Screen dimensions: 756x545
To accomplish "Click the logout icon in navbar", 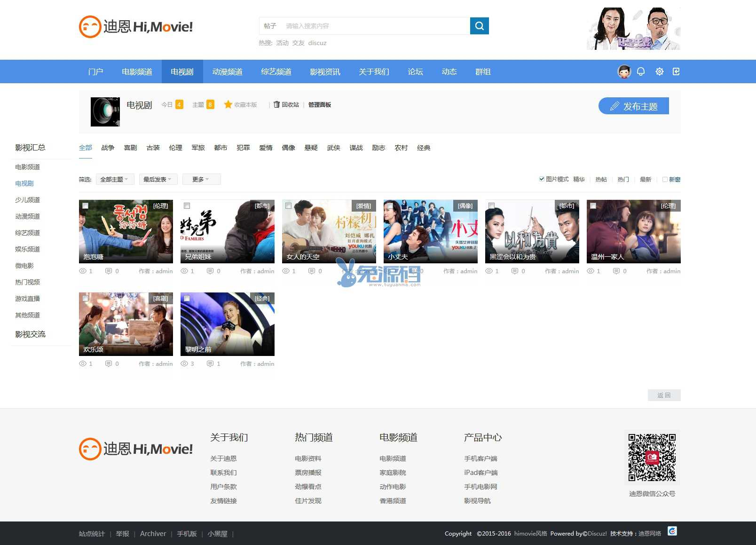I will [676, 71].
